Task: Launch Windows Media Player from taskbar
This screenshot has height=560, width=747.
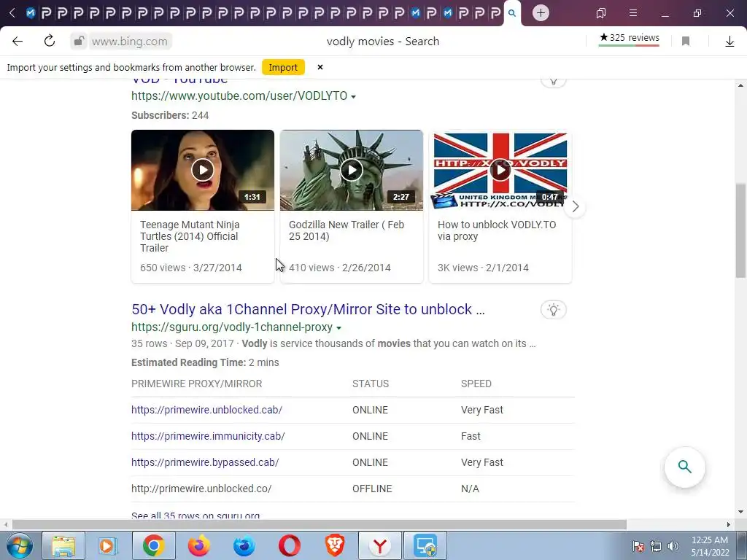Action: tap(108, 545)
